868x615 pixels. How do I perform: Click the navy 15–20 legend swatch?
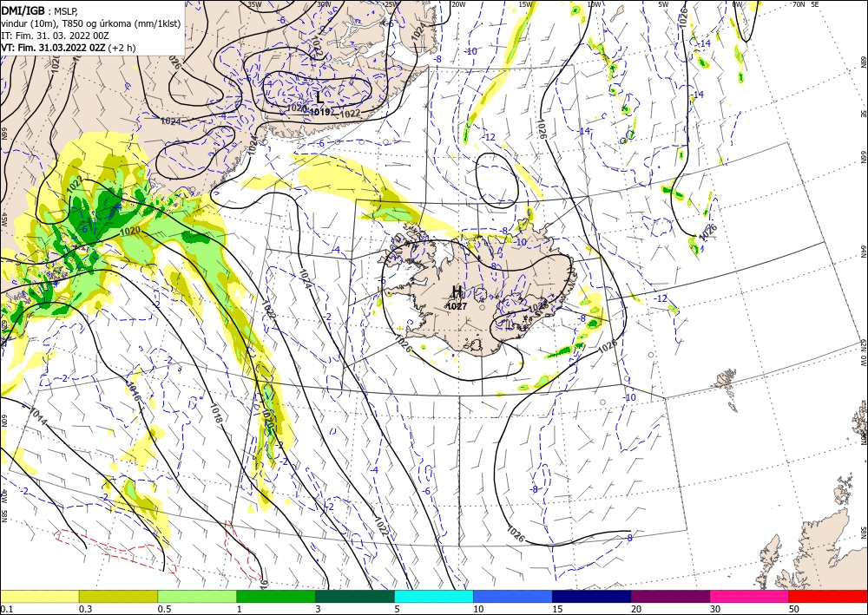coord(591,596)
